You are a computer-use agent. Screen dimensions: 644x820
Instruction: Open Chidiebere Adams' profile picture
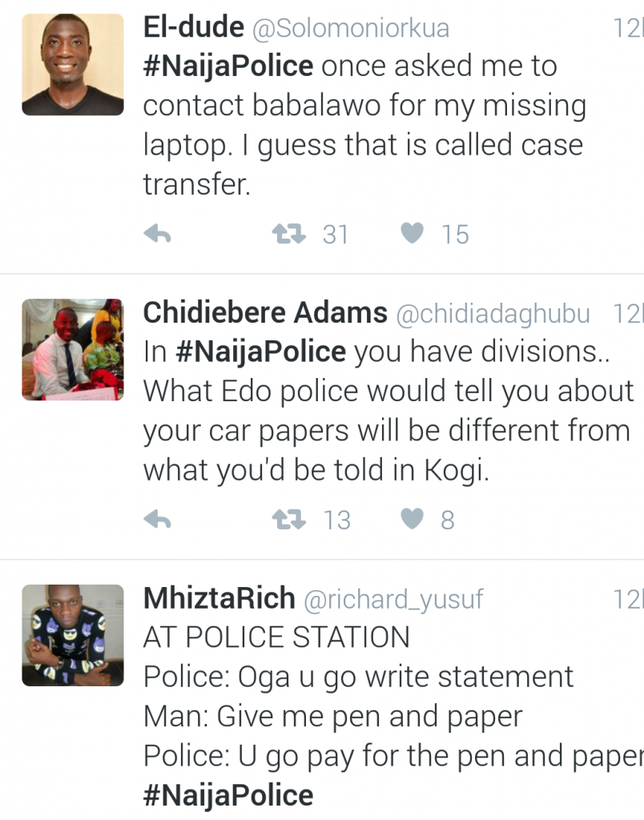coord(72,349)
